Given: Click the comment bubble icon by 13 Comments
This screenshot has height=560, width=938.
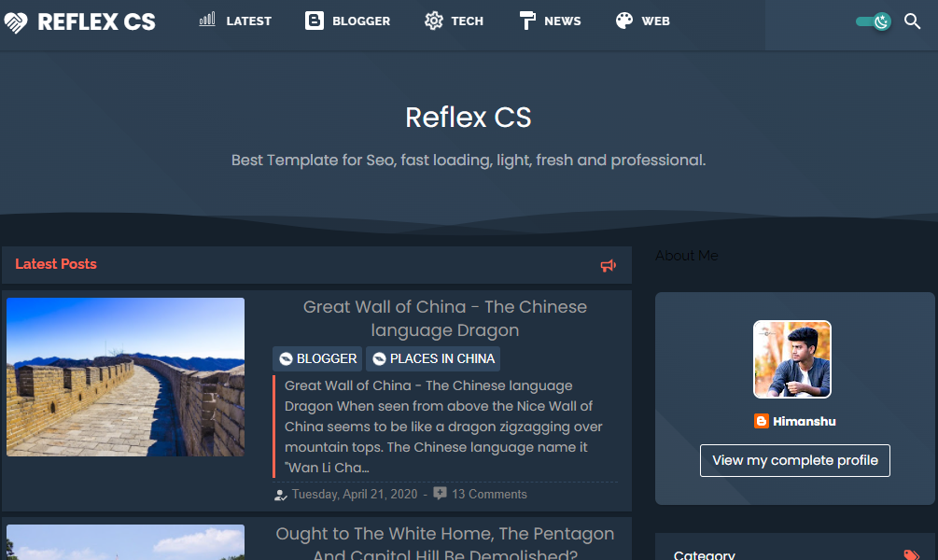Looking at the screenshot, I should pos(440,494).
